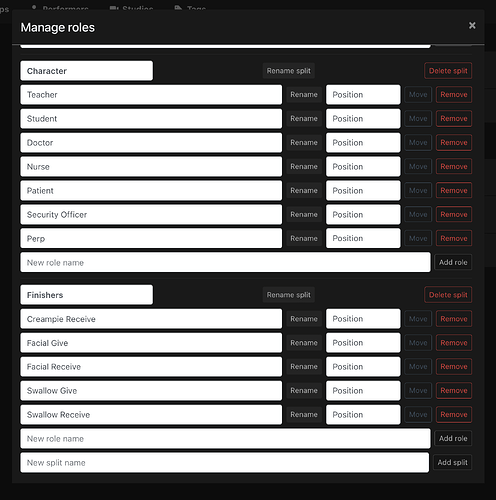496x500 pixels.
Task: Click Position field in the Student row
Action: 363,119
